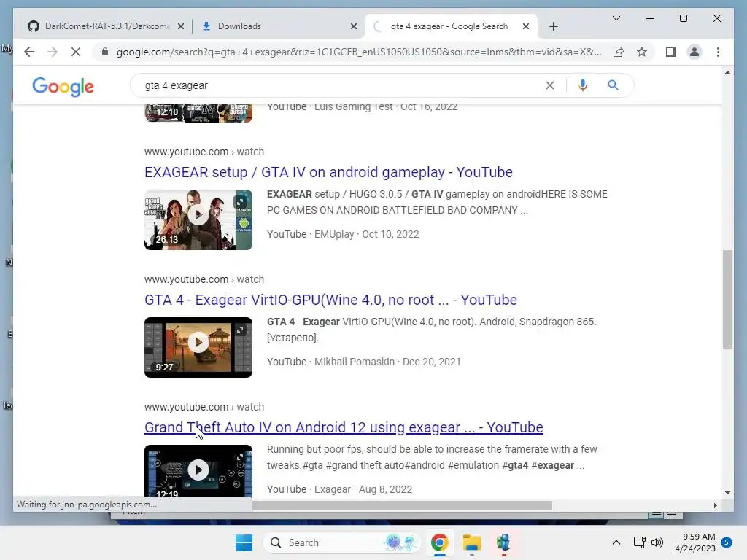Viewport: 747px width, 560px height.
Task: Expand the 26:13 video thumbnail preview icon
Action: [240, 202]
